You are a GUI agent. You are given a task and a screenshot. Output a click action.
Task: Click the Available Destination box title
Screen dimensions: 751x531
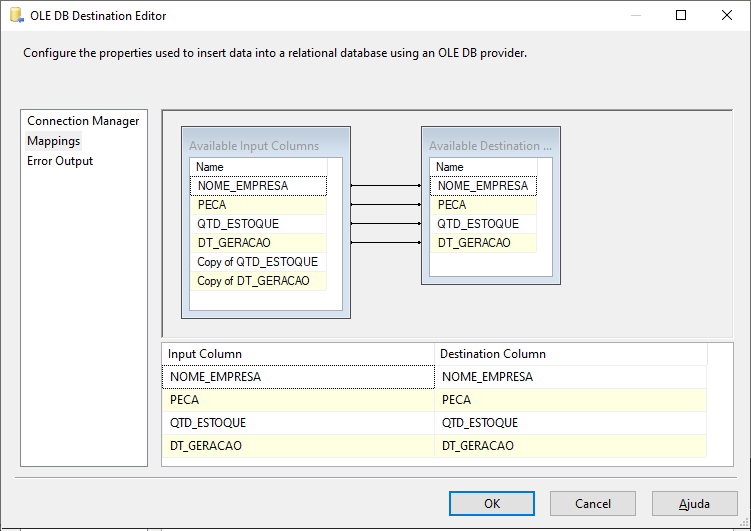pos(490,146)
